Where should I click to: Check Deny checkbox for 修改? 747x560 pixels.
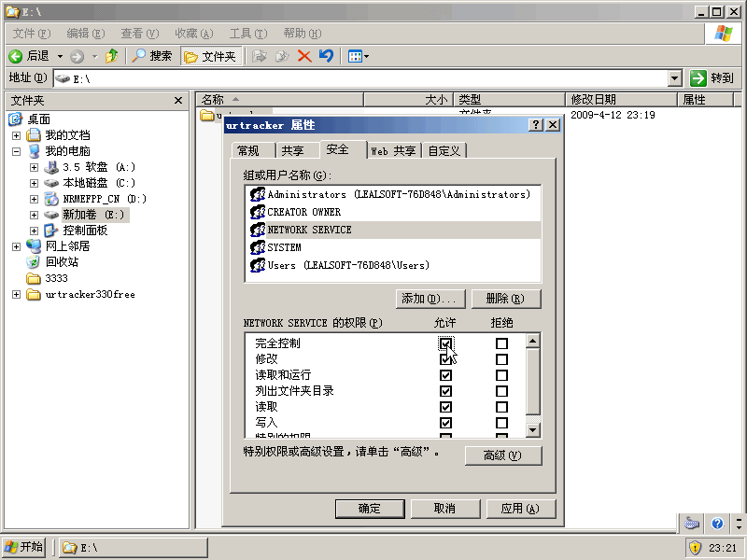(501, 359)
